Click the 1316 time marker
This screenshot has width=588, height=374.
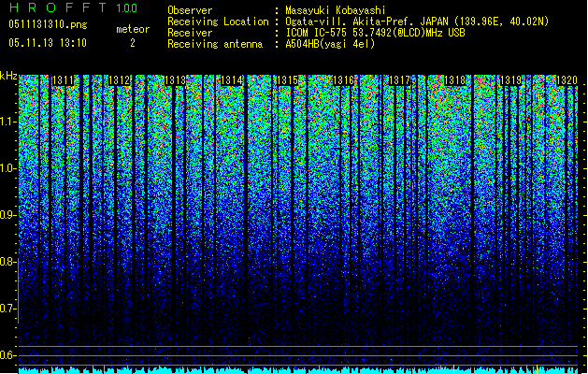(x=344, y=80)
